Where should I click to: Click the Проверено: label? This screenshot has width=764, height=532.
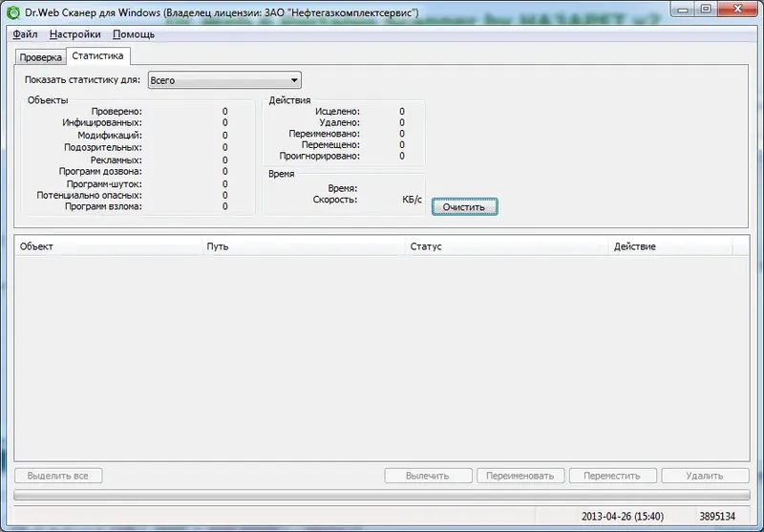117,112
